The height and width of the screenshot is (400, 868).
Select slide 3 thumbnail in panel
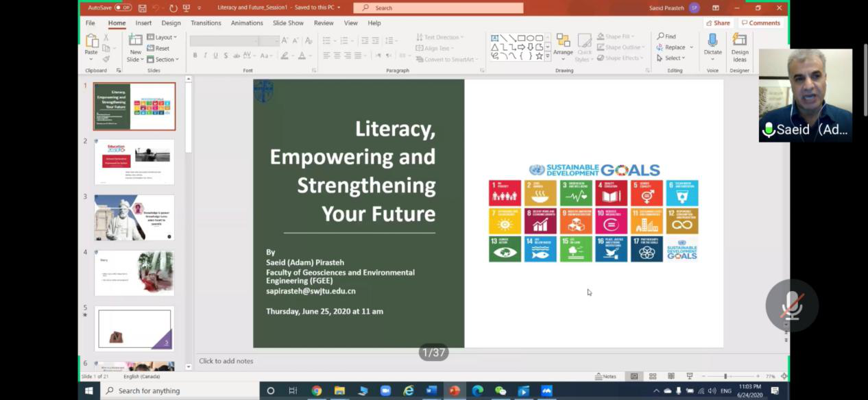click(x=134, y=218)
